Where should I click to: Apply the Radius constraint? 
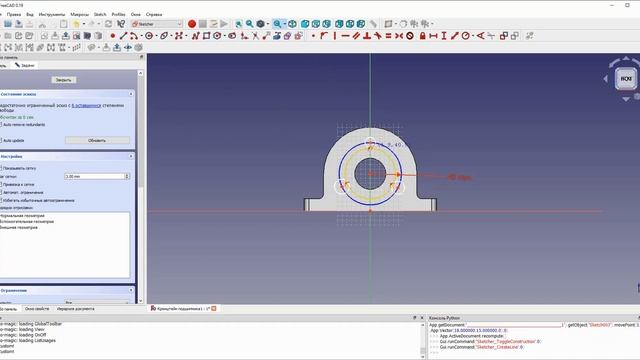tap(465, 36)
